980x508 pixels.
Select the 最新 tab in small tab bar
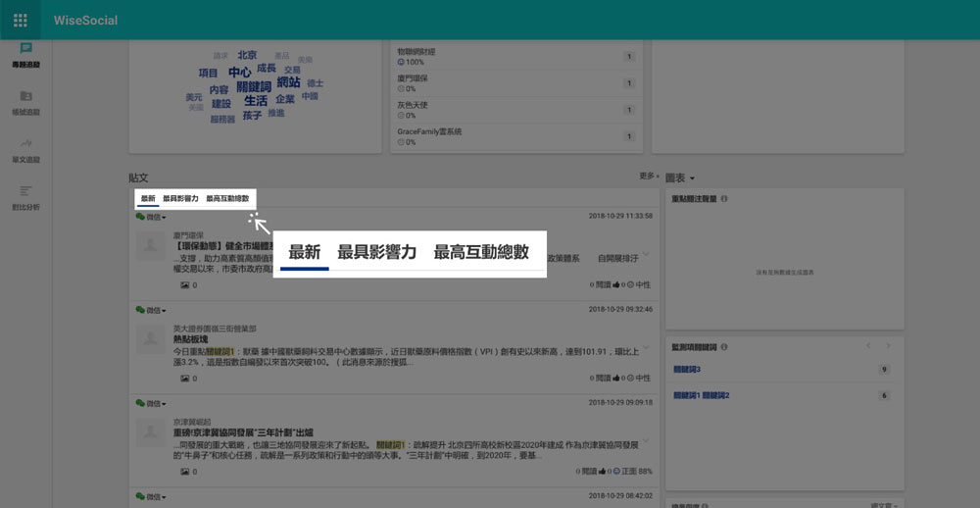point(148,199)
